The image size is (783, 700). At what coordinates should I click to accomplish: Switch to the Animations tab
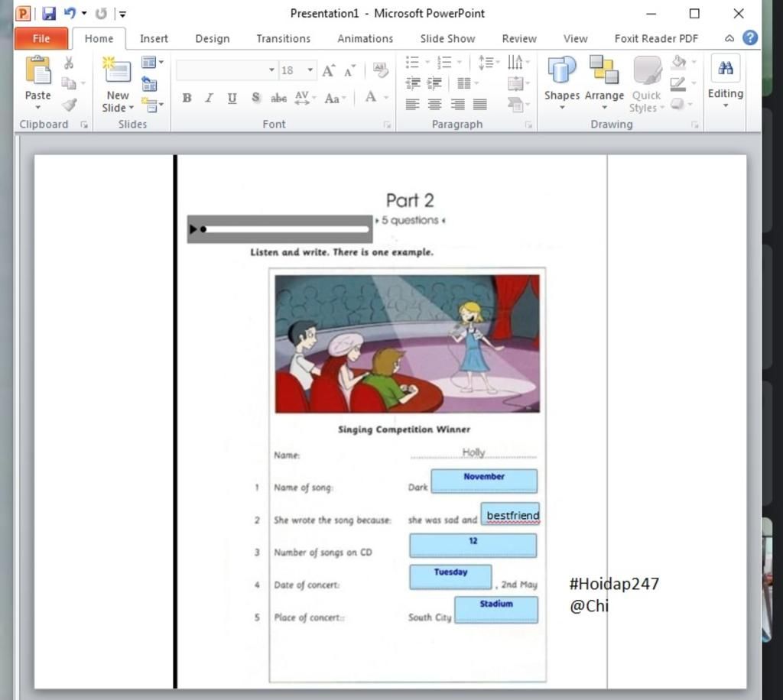[x=365, y=38]
